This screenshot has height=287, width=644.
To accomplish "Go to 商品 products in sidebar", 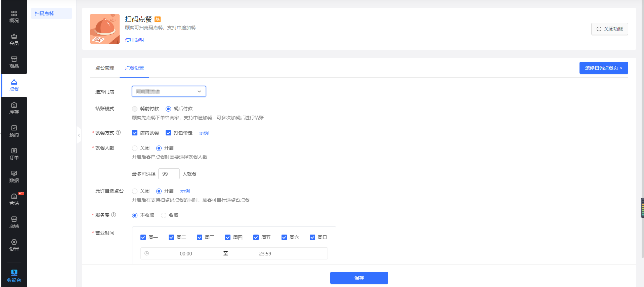I will [x=14, y=63].
